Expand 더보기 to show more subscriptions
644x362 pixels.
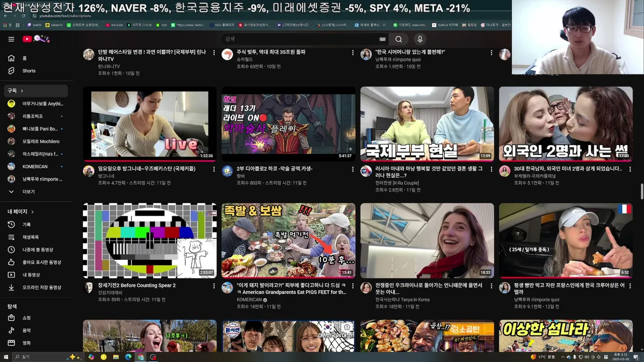click(x=36, y=192)
